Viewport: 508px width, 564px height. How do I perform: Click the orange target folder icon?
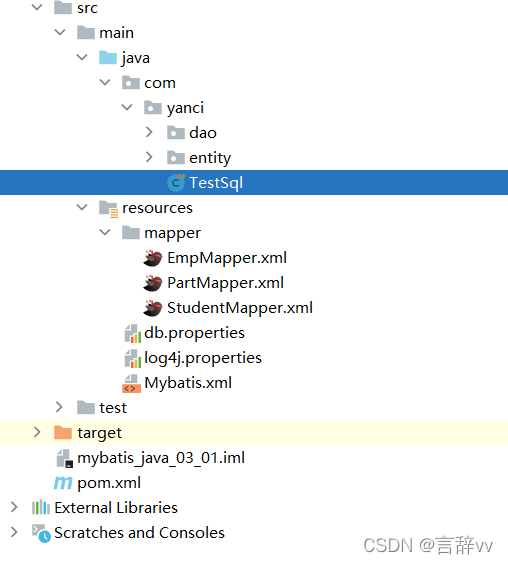click(x=63, y=432)
